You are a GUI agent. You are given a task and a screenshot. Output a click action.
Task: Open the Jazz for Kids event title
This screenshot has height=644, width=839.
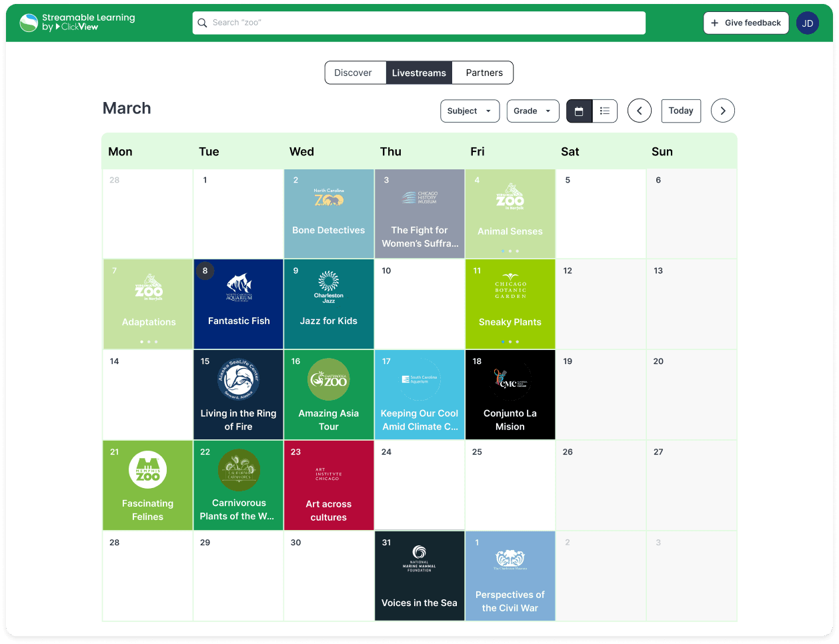point(329,321)
